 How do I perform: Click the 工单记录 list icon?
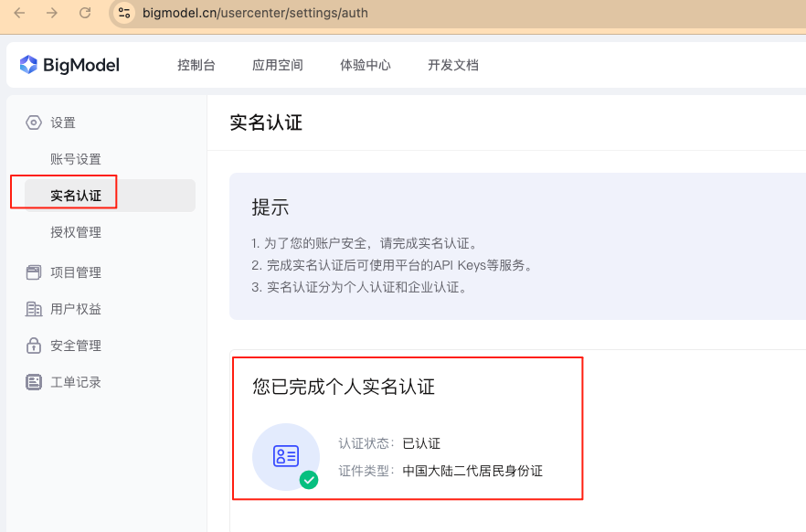(x=34, y=382)
